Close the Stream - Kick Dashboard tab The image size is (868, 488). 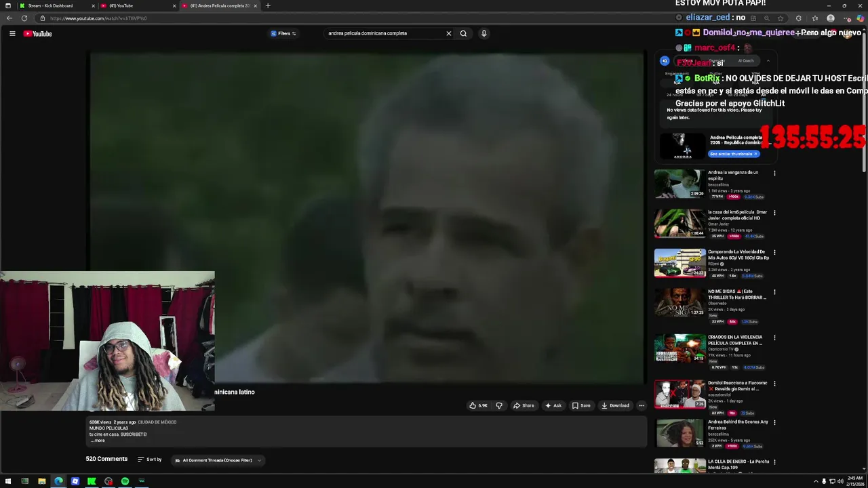coord(93,5)
